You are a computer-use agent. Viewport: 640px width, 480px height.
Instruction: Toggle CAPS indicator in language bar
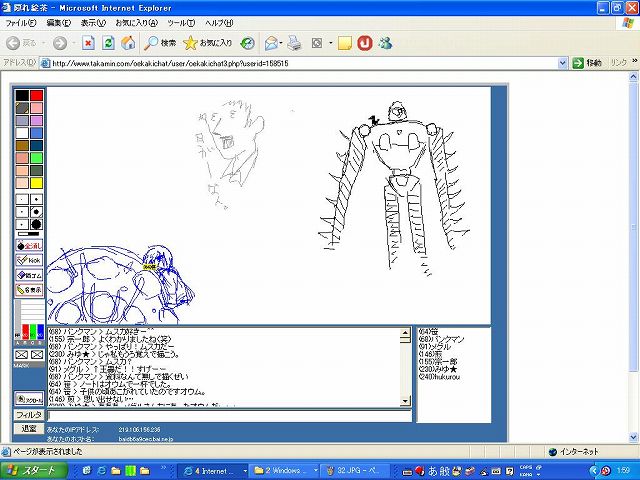(x=526, y=467)
